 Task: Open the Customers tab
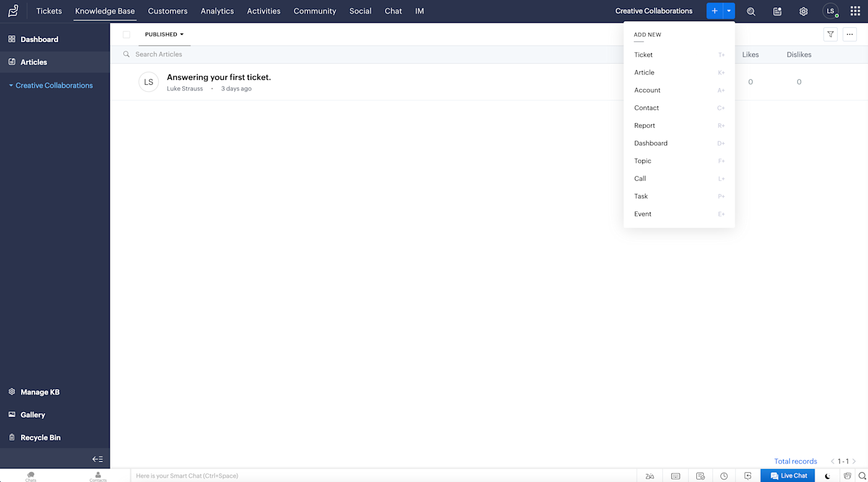click(167, 11)
